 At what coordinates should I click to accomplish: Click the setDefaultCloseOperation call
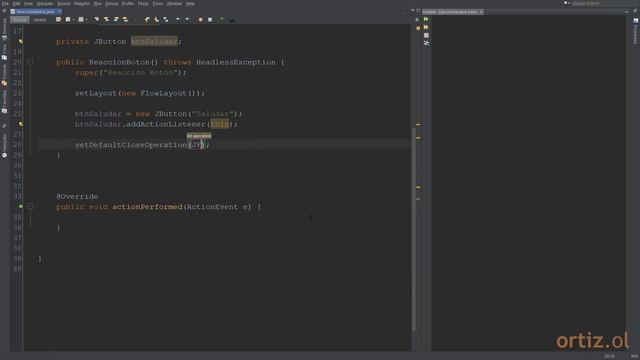click(x=131, y=144)
